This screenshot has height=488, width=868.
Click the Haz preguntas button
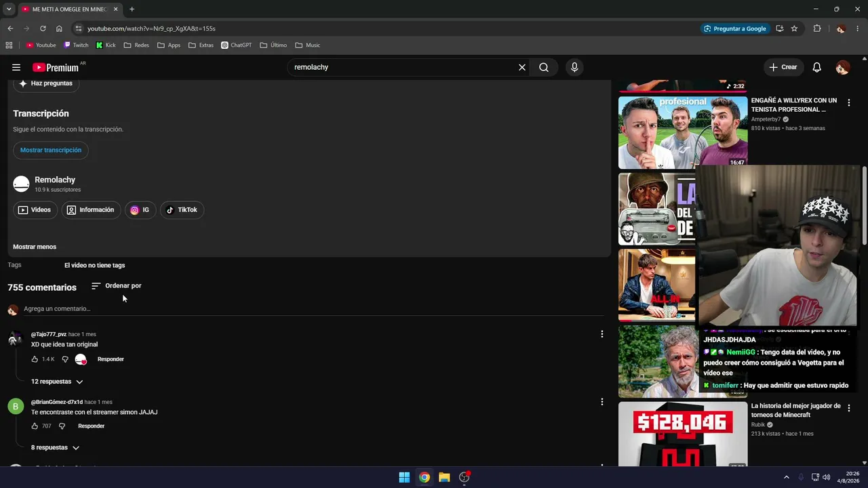point(46,83)
